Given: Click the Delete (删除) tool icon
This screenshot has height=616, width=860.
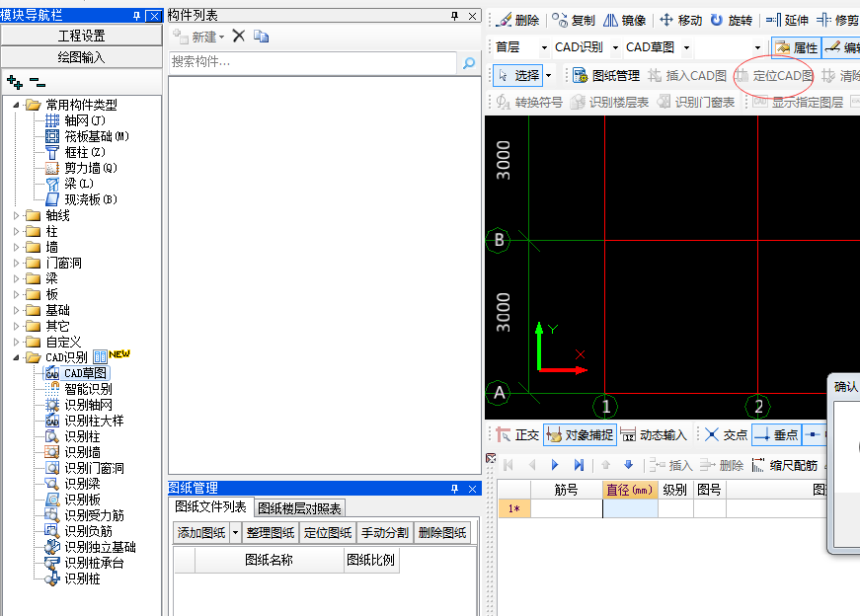Looking at the screenshot, I should [x=504, y=21].
